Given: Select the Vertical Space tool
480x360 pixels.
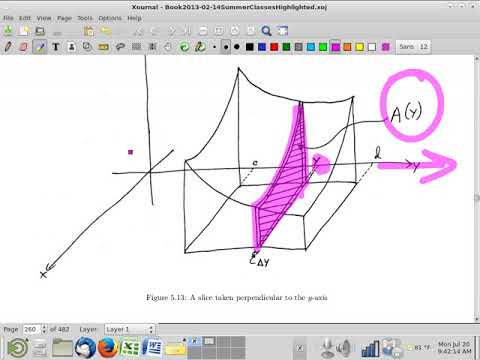Looking at the screenshot, I should [152, 47].
